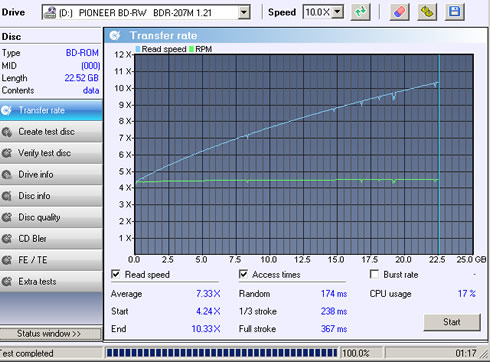Click the disc icon beside Create test disc

pos(7,132)
